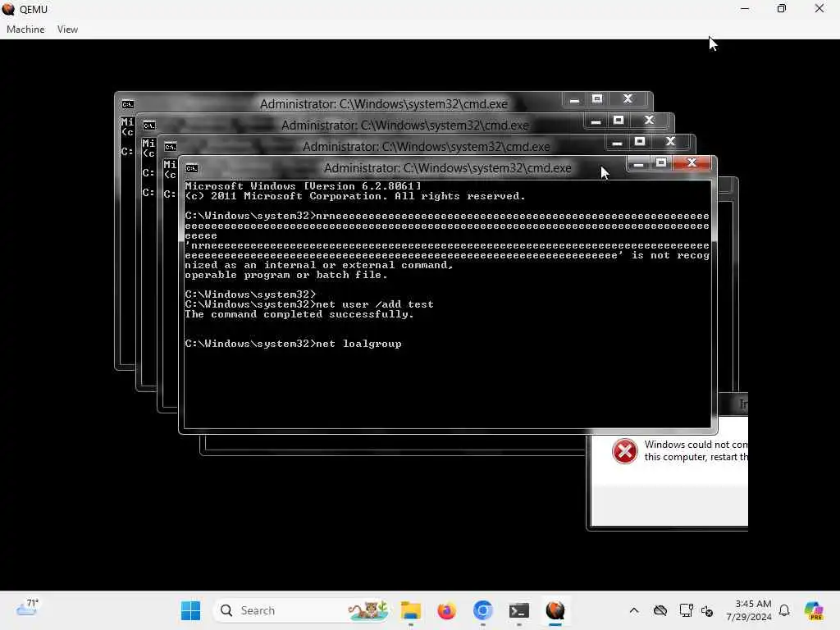Open the Copilot preview taskbar icon
Screen dimensions: 840x630
[814, 610]
